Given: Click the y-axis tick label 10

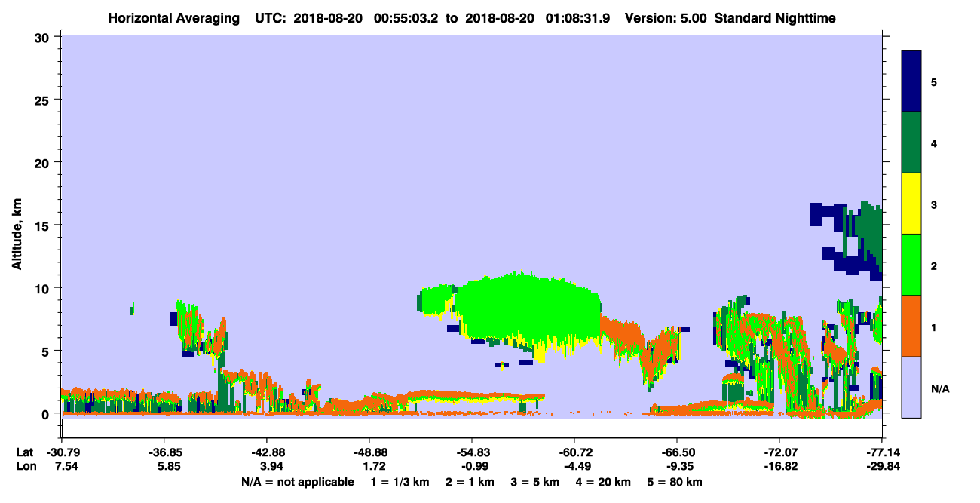Looking at the screenshot, I should pos(44,288).
